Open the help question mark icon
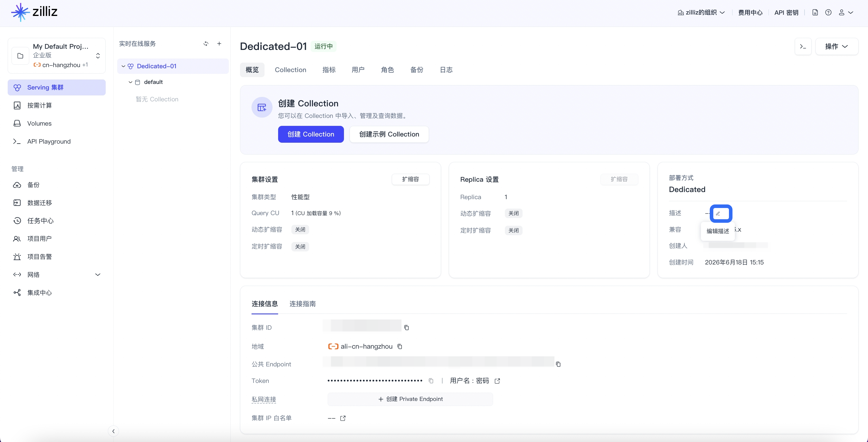Viewport: 868px width, 442px height. pos(828,12)
